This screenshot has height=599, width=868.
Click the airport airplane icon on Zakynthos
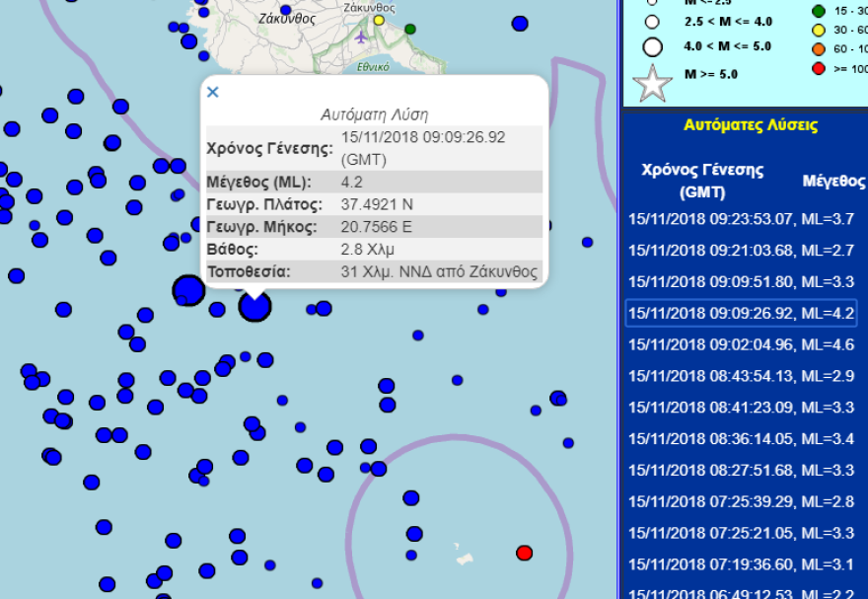pyautogui.click(x=362, y=38)
